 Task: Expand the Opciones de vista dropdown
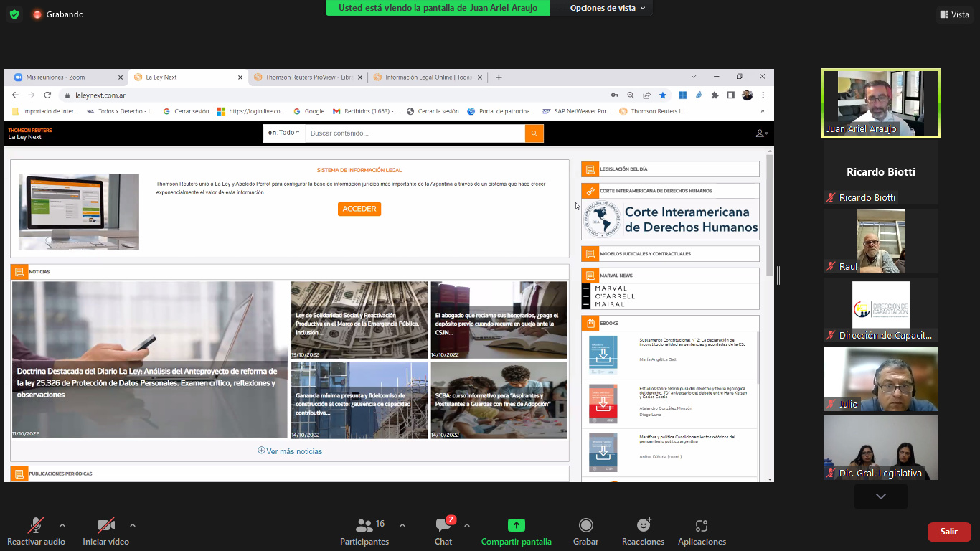tap(607, 8)
